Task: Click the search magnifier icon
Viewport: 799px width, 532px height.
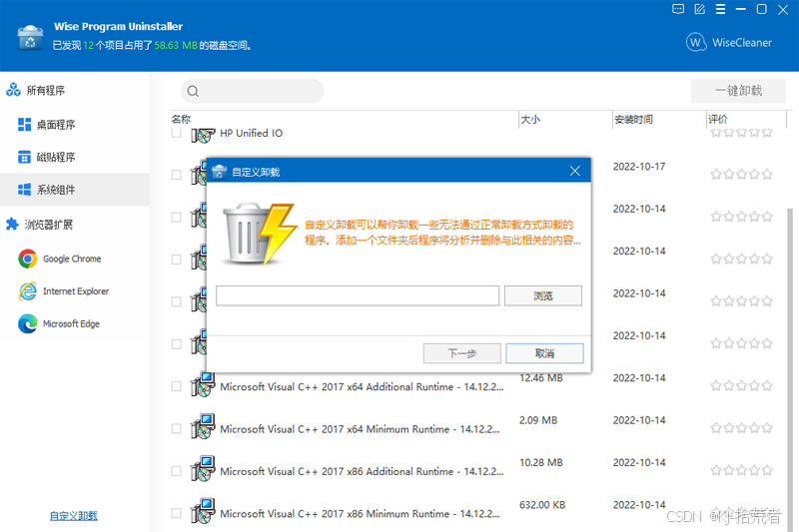Action: 193,91
